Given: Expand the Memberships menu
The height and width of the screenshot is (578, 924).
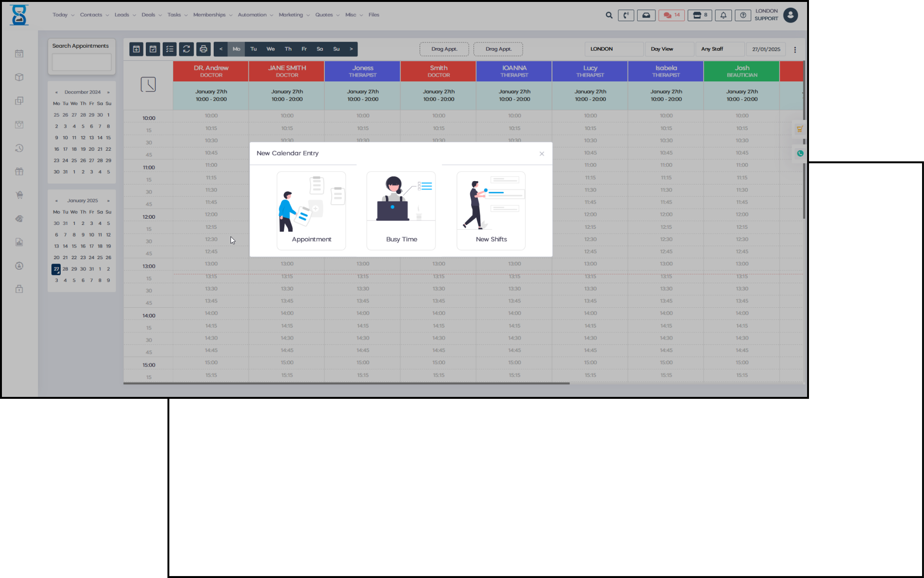Looking at the screenshot, I should coord(212,15).
